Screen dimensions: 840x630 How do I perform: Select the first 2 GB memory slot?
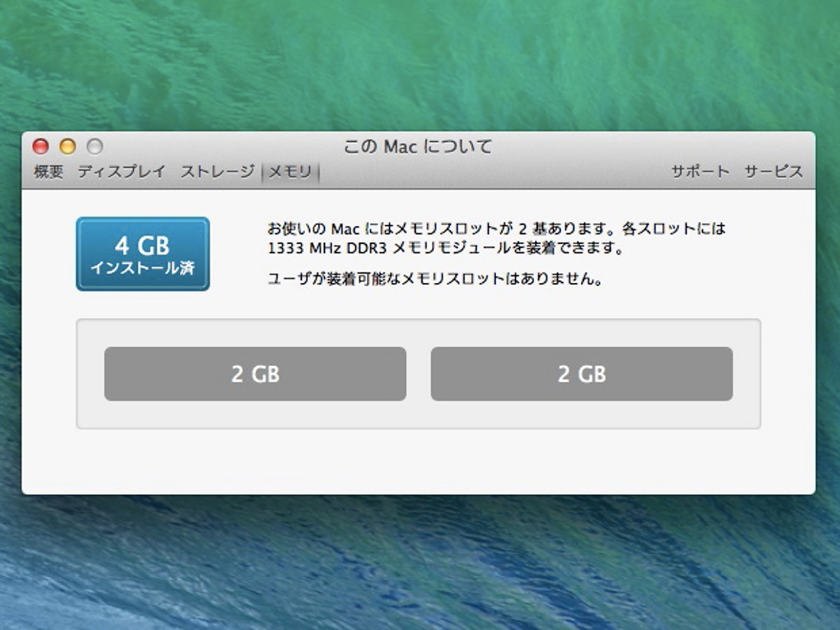(x=255, y=374)
